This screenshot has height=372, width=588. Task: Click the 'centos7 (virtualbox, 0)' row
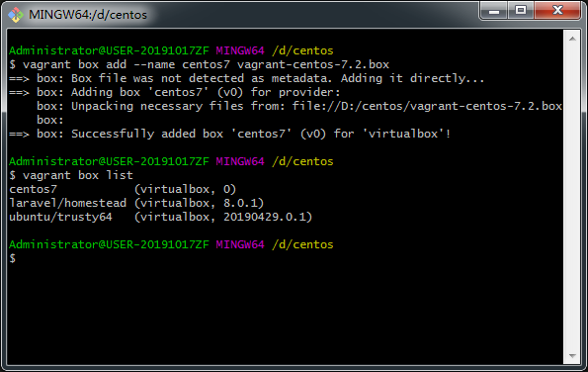123,189
